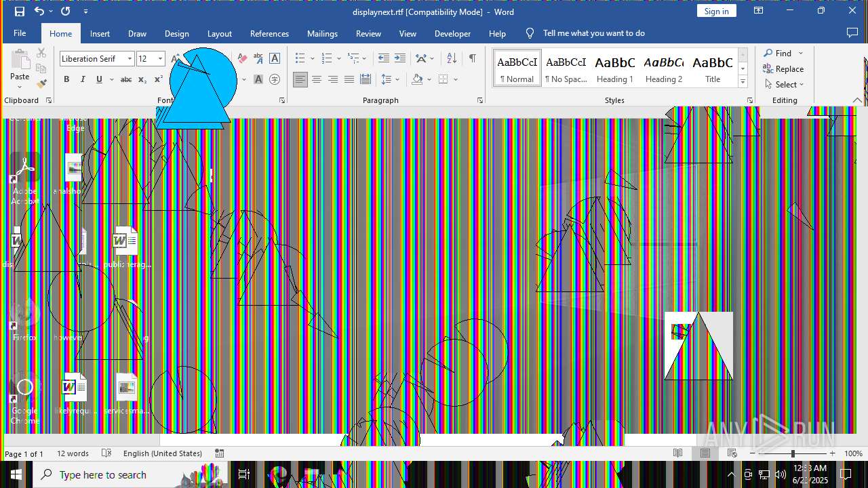Apply Character Border to text
Image resolution: width=868 pixels, height=488 pixels.
(275, 58)
